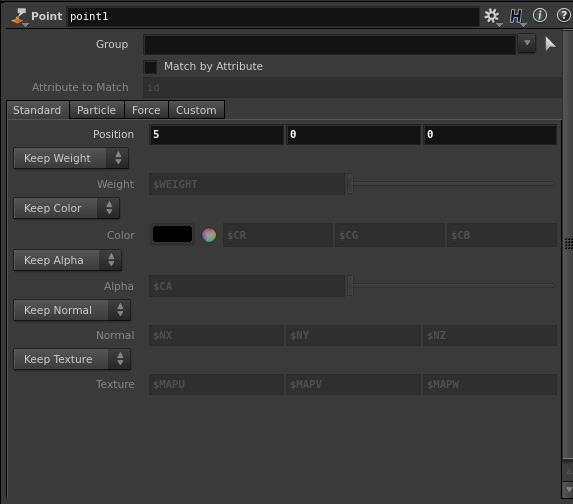
Task: Switch to the Particle tab
Action: [96, 110]
